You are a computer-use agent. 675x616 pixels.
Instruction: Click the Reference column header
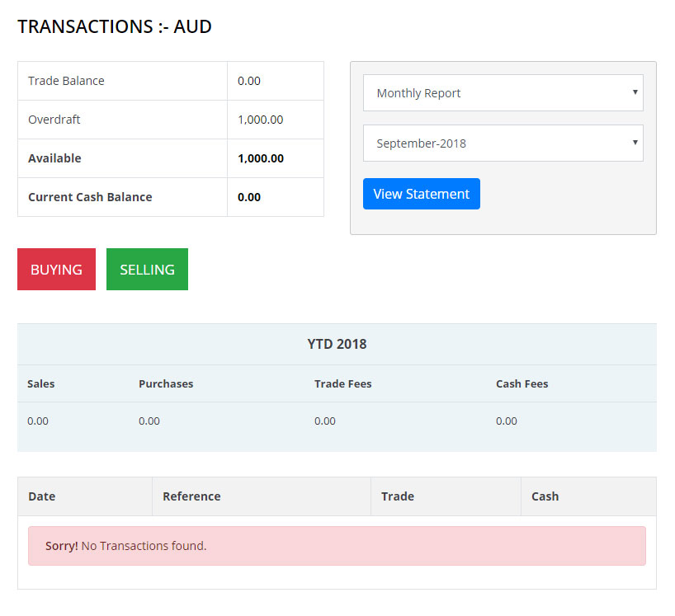click(x=191, y=496)
